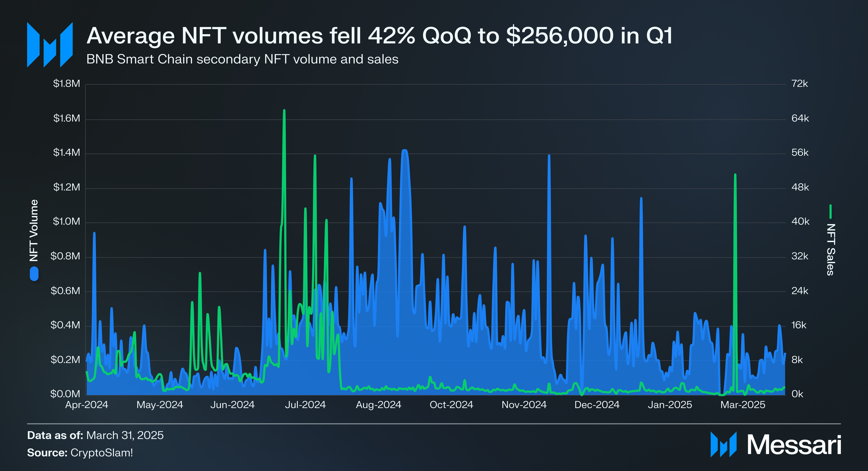Click the $1.0M y-axis label
Screen dimensions: 868x471
(66, 222)
